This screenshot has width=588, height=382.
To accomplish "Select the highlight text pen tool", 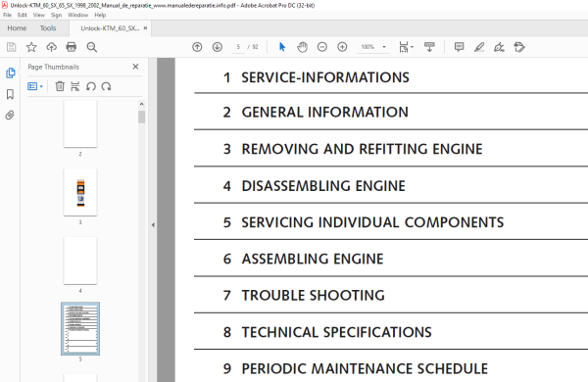I will click(479, 47).
